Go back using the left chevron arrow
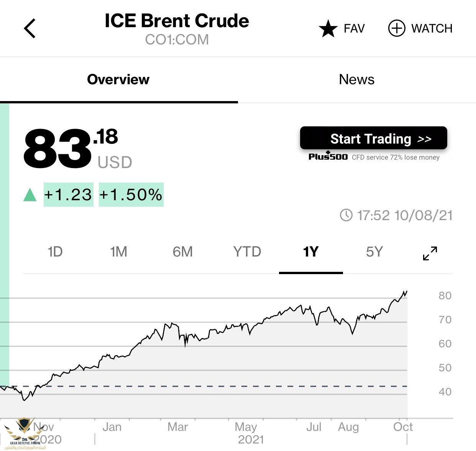The image size is (476, 451). [x=30, y=28]
